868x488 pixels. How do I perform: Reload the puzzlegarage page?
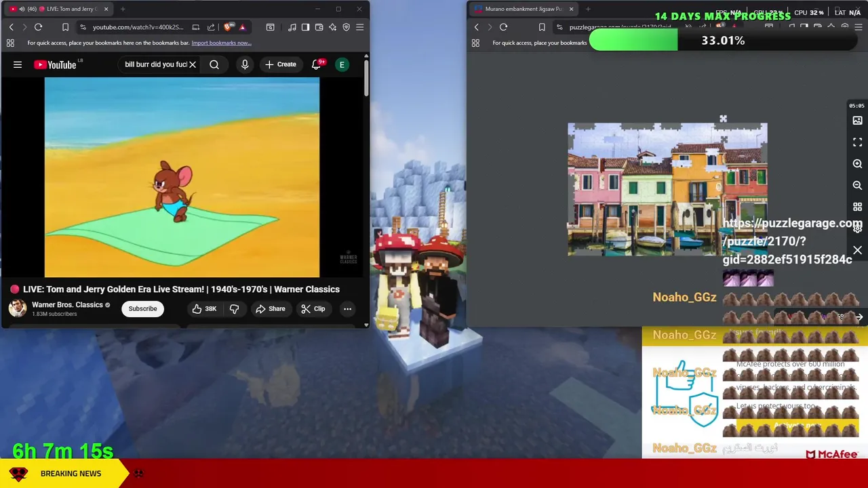pyautogui.click(x=503, y=27)
